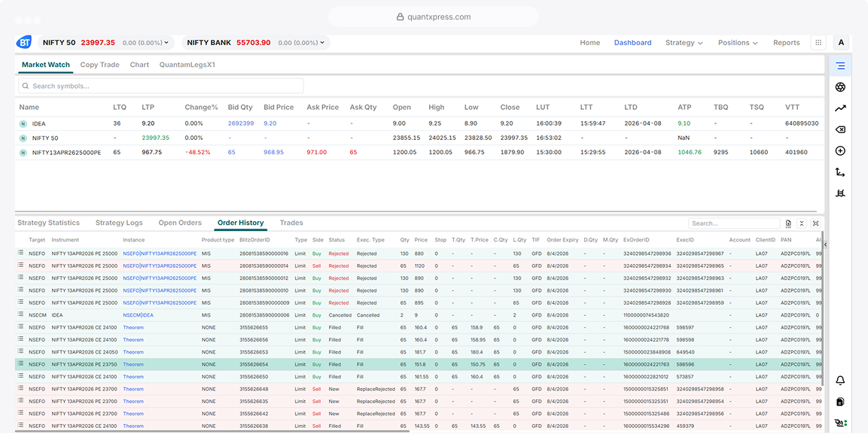Screen dimensions: 868x434
Task: Switch to the Copy Trade tab
Action: tap(99, 65)
